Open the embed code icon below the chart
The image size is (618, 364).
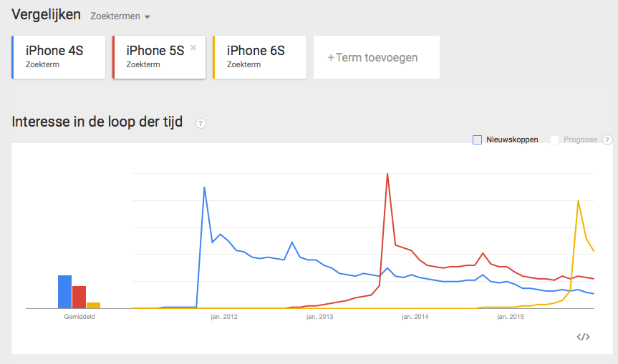pos(583,337)
